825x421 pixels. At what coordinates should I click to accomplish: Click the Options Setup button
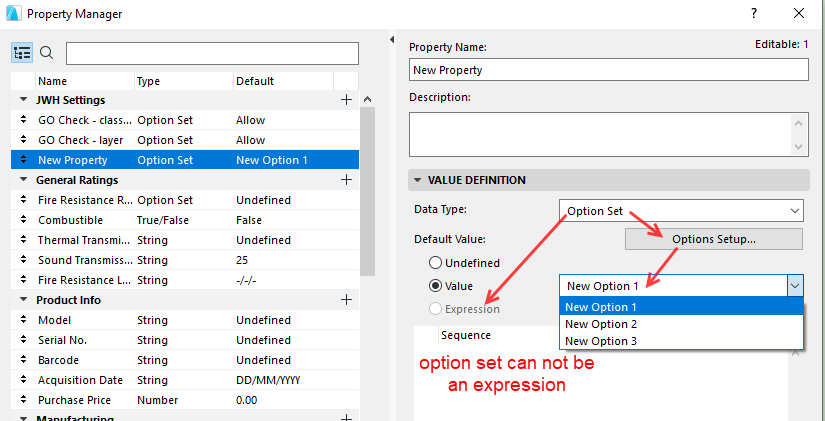[x=713, y=239]
